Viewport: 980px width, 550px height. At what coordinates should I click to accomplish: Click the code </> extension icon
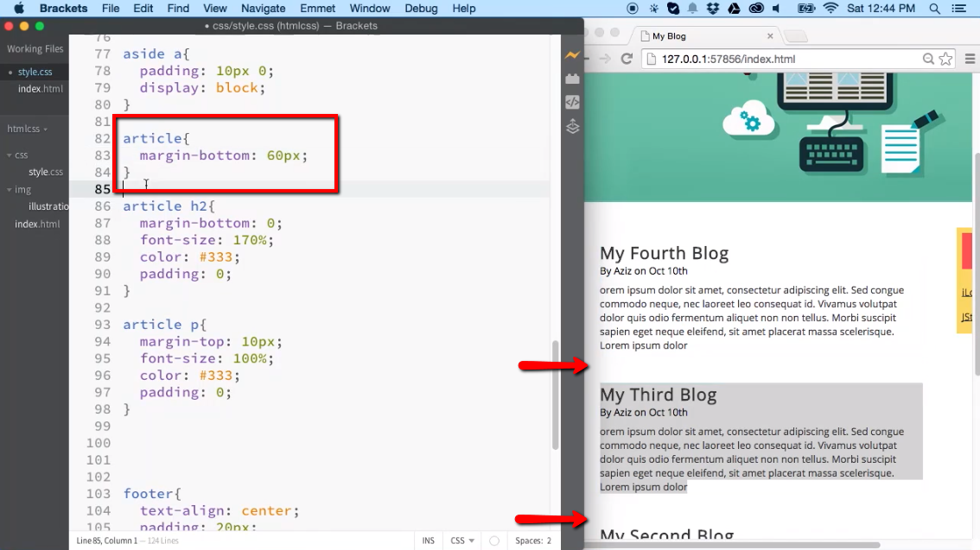click(571, 102)
